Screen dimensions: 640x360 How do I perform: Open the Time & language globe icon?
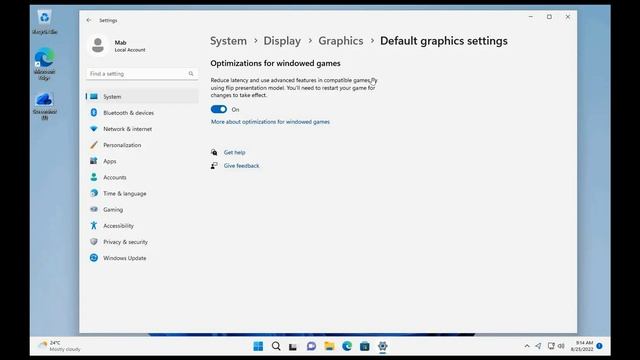click(94, 193)
